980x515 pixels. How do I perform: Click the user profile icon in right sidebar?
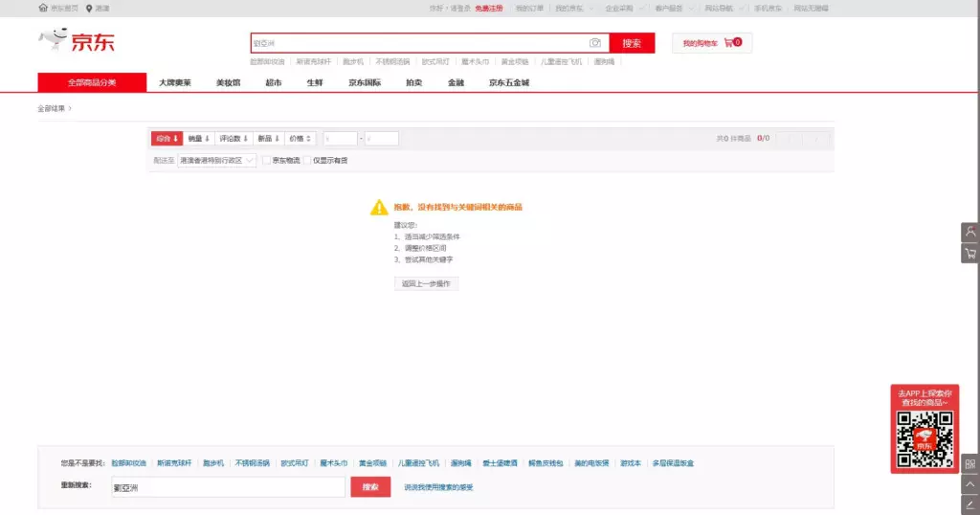(970, 232)
